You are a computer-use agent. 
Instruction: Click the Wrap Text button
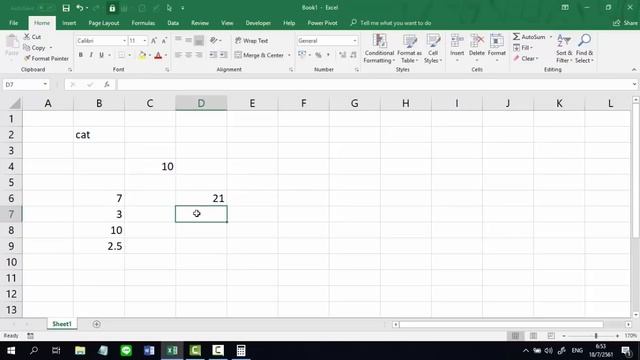pos(251,41)
